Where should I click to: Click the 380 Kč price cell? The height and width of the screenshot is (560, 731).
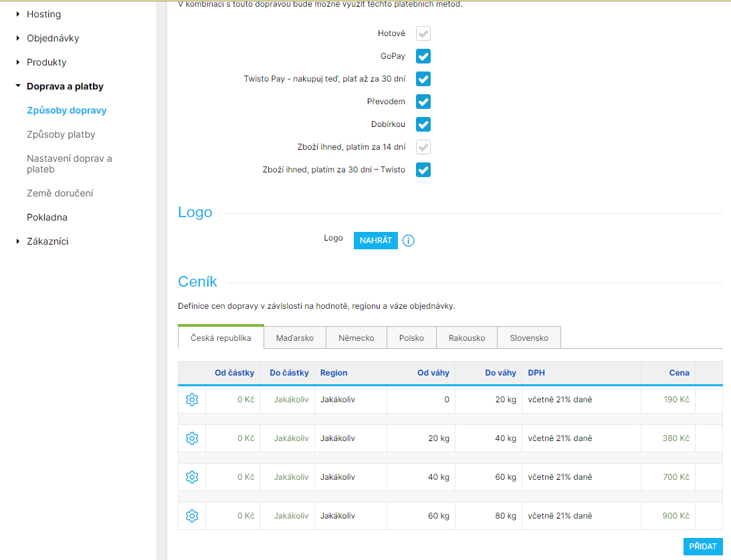(668, 438)
